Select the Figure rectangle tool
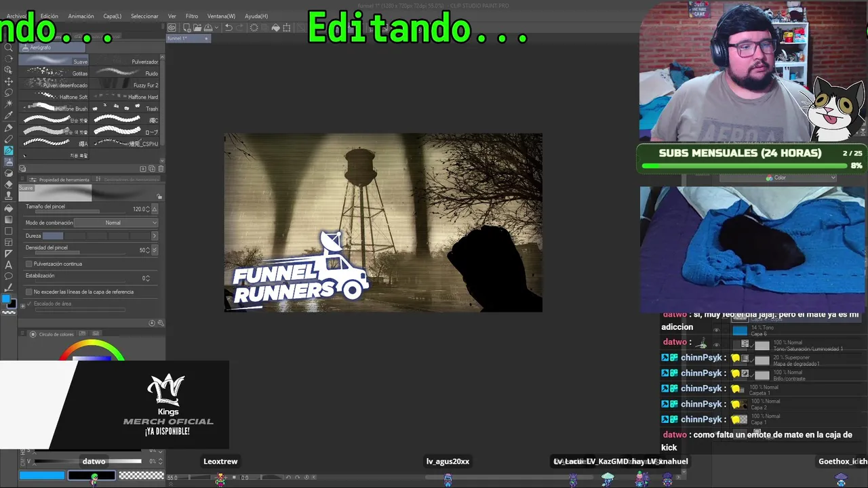Viewport: 868px width, 488px height. (9, 230)
